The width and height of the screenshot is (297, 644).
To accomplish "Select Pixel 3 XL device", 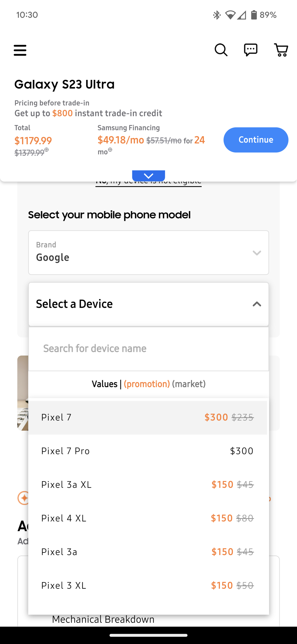I will tap(147, 586).
